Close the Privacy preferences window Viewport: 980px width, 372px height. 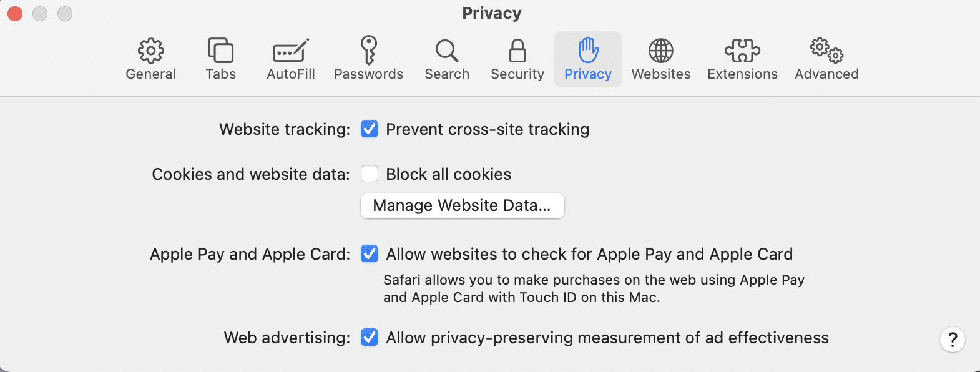click(x=15, y=13)
